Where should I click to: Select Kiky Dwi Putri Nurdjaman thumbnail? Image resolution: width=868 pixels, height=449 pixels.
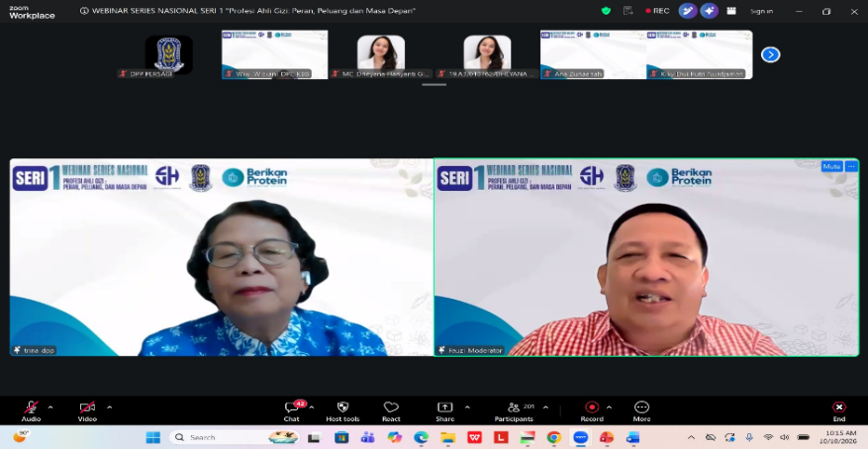(699, 55)
